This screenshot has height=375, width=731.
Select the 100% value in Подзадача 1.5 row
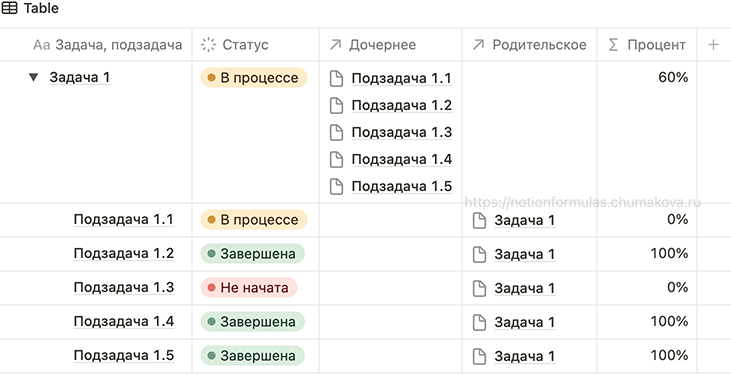tap(669, 355)
